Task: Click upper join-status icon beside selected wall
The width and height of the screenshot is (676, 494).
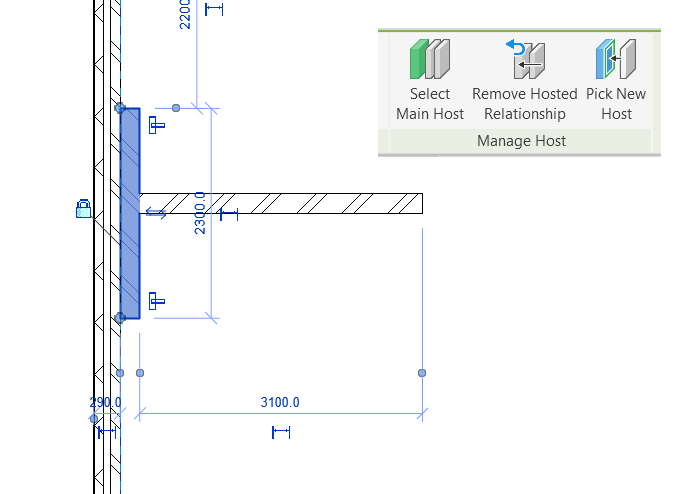Action: coord(156,125)
